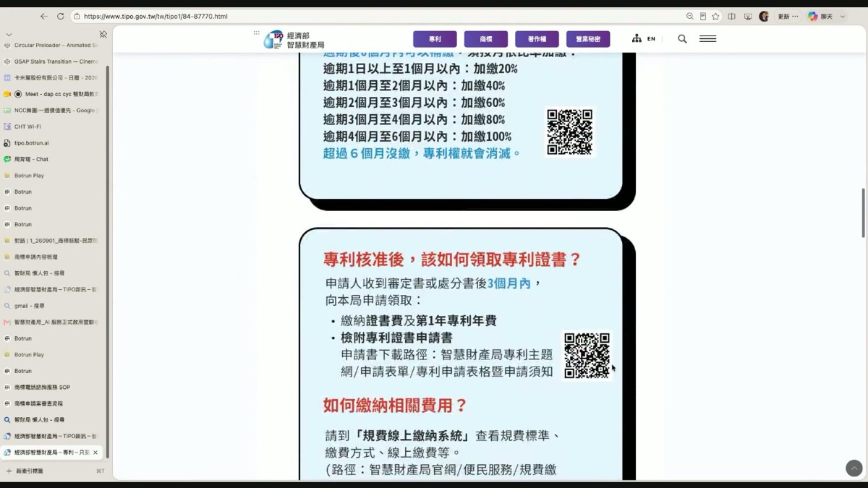Switch to 周育瑄 - Chat tab
This screenshot has width=868, height=488.
[x=52, y=159]
